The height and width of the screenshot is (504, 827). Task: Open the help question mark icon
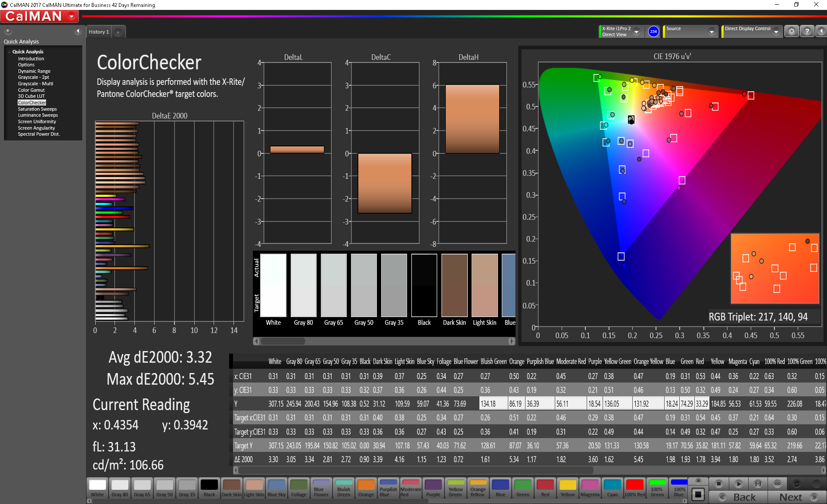807,31
